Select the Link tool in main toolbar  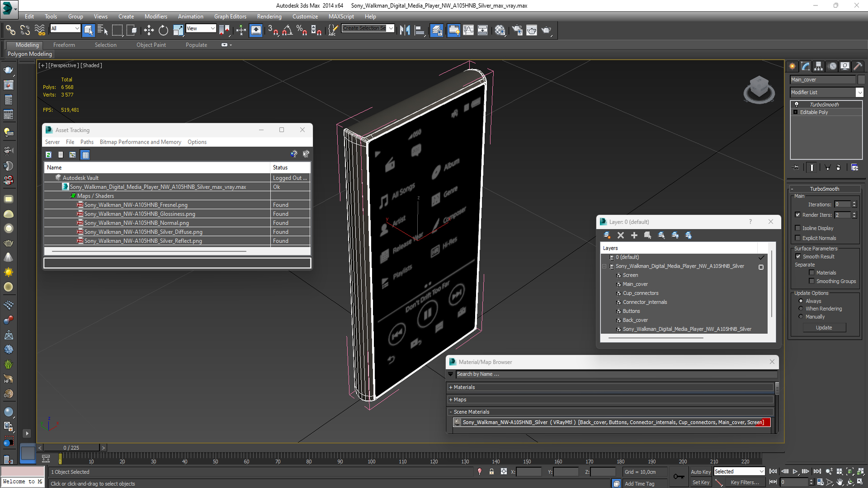click(10, 30)
